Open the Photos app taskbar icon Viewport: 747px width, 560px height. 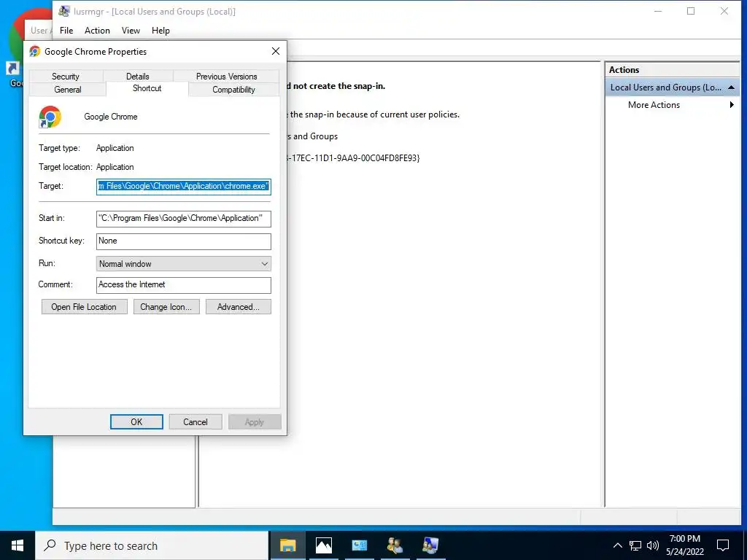(323, 545)
